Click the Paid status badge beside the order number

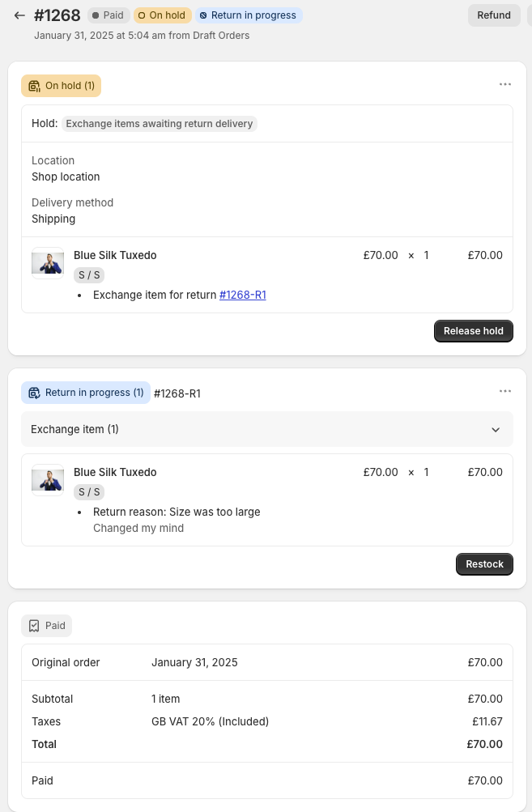[109, 15]
